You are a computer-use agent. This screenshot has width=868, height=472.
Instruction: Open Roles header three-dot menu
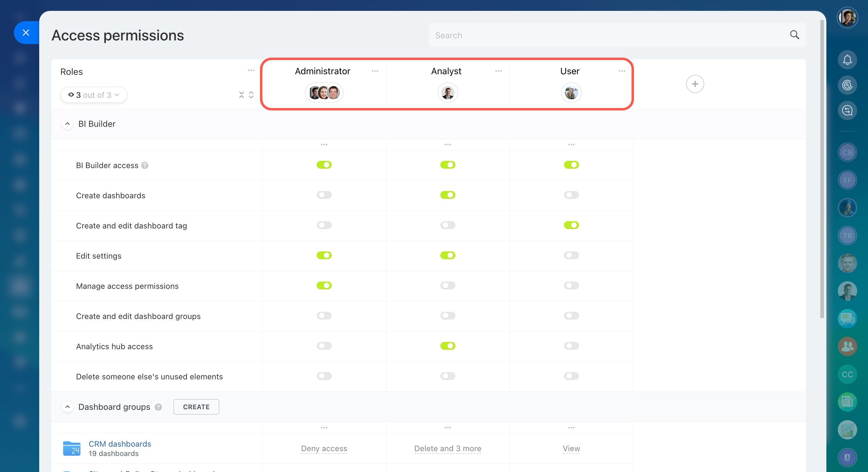click(251, 70)
